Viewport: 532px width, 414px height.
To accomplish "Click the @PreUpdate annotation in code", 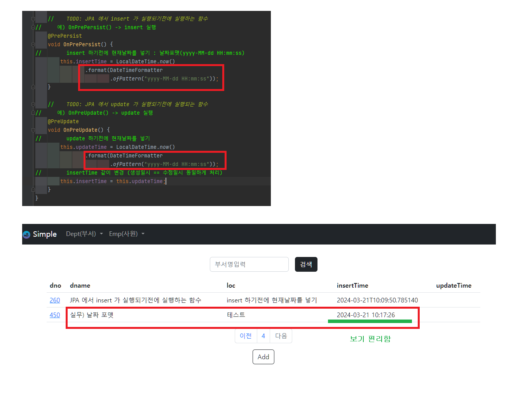I will [63, 121].
